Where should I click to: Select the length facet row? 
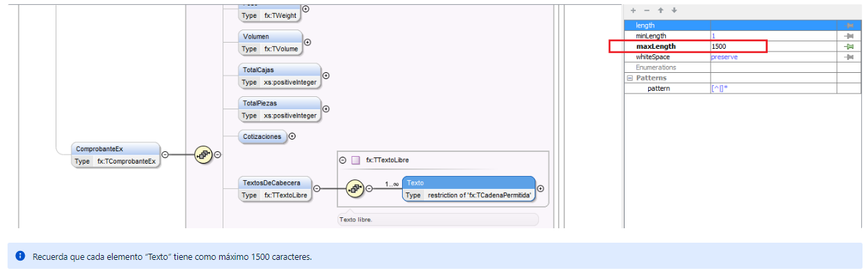click(742, 25)
